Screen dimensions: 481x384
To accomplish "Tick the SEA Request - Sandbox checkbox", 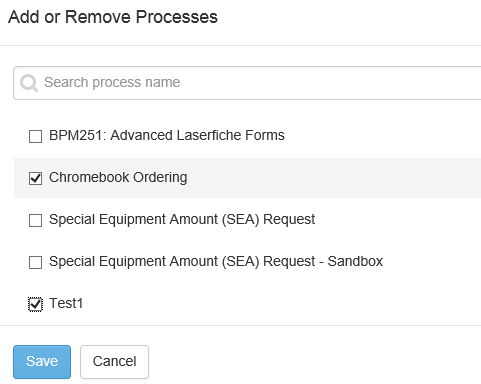I will (x=35, y=262).
